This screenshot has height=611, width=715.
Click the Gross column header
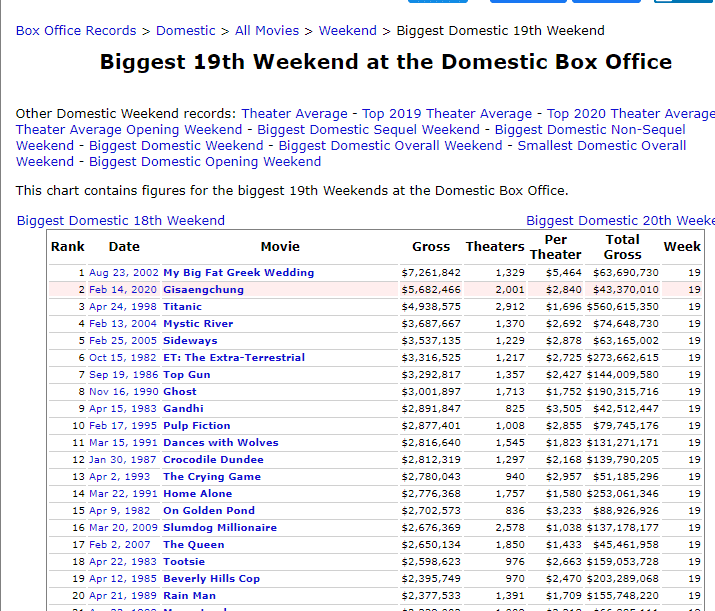(x=431, y=247)
